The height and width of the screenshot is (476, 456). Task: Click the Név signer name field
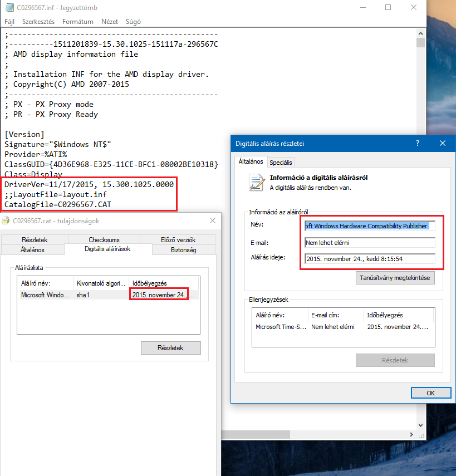point(370,226)
